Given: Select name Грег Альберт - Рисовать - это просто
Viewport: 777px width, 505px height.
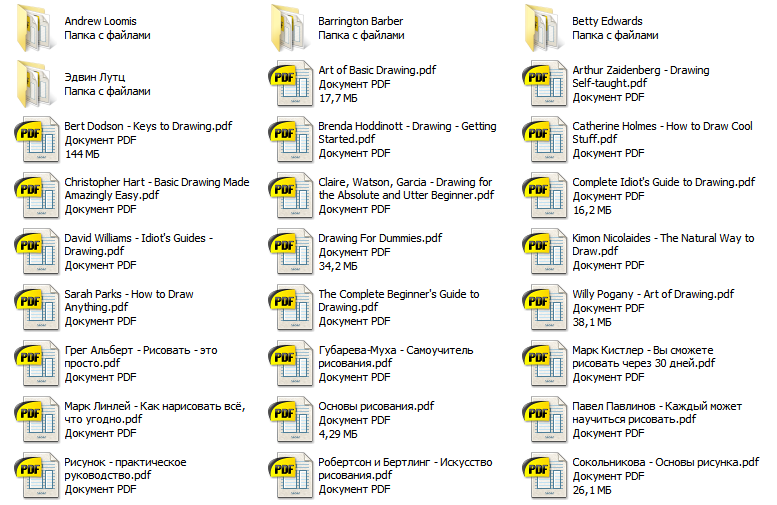Looking at the screenshot, I should pos(141,357).
